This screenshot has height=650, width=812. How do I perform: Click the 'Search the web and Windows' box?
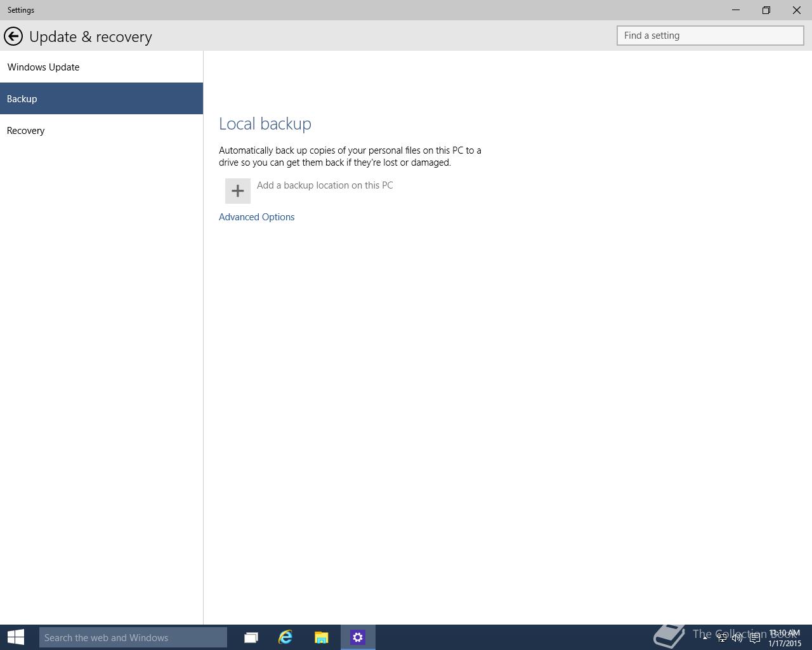(x=133, y=637)
